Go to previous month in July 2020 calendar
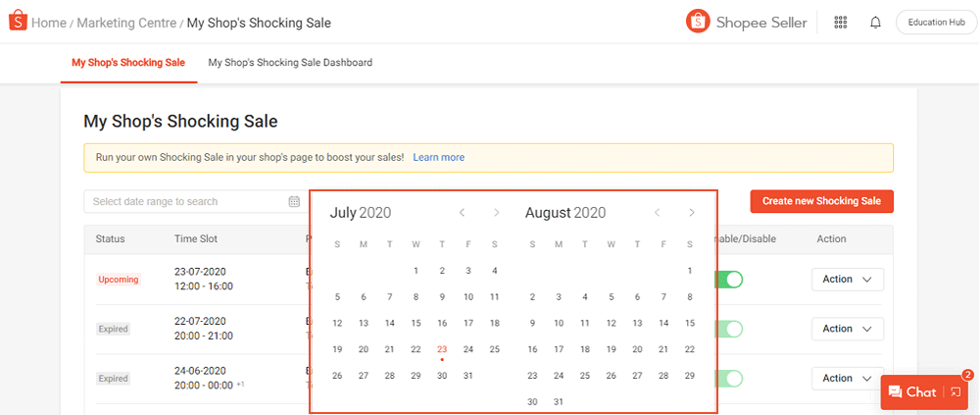The image size is (980, 415). pyautogui.click(x=463, y=213)
